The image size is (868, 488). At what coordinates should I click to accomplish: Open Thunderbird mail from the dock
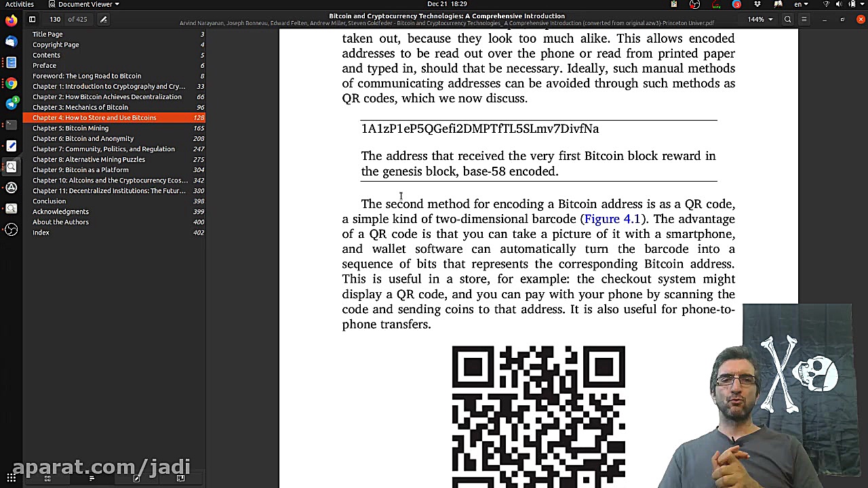tap(11, 41)
